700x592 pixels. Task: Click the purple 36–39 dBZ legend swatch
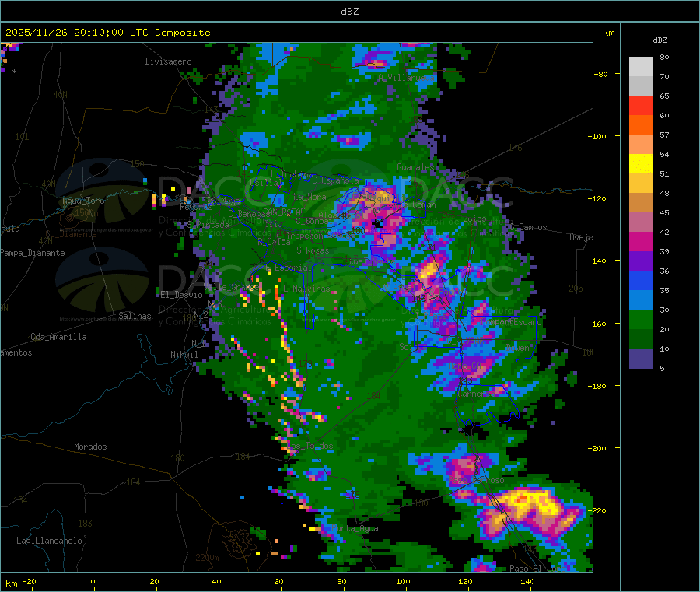[x=641, y=261]
